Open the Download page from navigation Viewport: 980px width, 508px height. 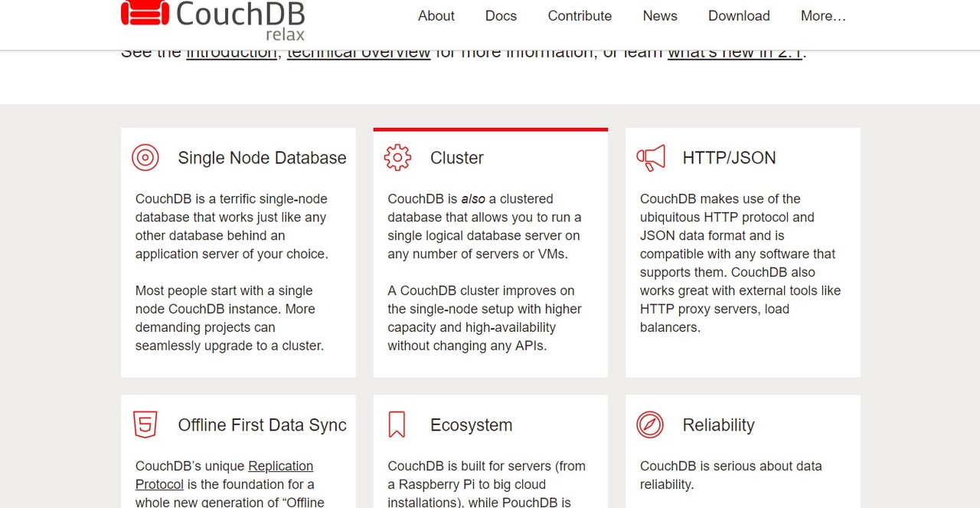click(739, 16)
